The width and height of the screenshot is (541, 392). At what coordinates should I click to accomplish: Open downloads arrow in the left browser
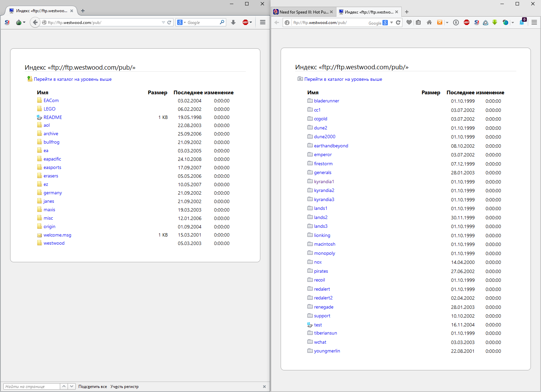(233, 22)
